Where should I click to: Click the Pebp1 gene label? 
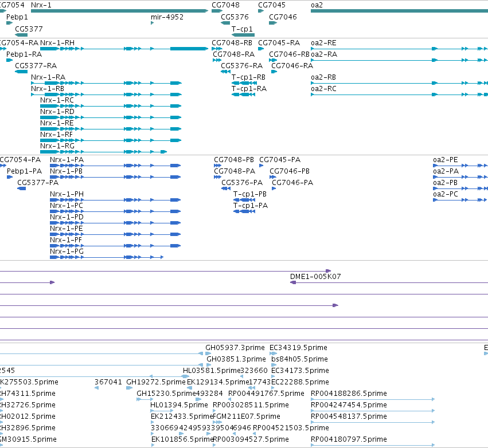pos(17,17)
